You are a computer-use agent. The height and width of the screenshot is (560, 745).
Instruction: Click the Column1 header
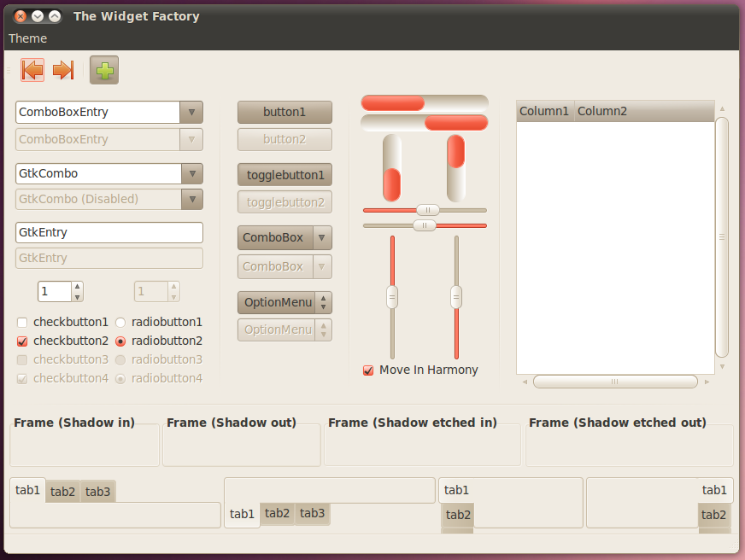point(545,111)
